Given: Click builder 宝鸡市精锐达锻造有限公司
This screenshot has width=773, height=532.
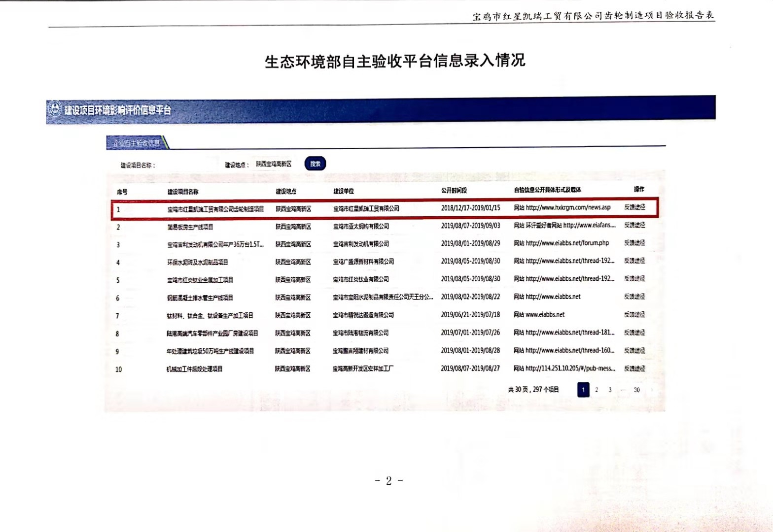Looking at the screenshot, I should tap(363, 315).
